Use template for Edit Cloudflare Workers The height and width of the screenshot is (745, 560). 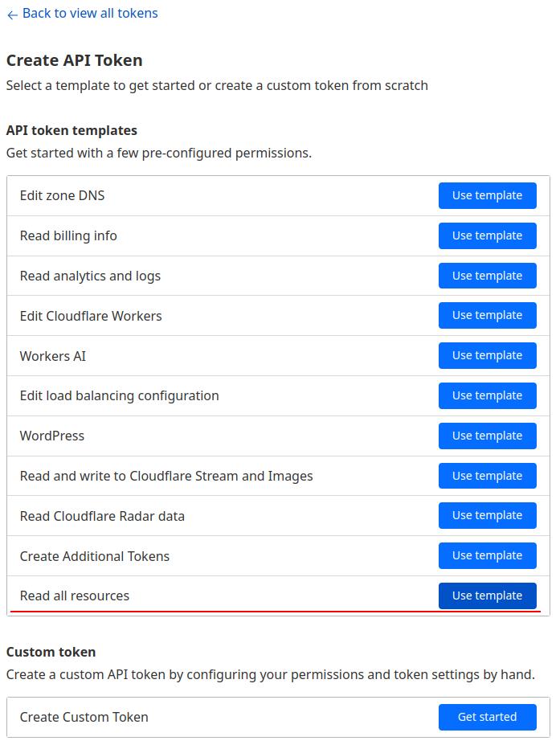[488, 315]
